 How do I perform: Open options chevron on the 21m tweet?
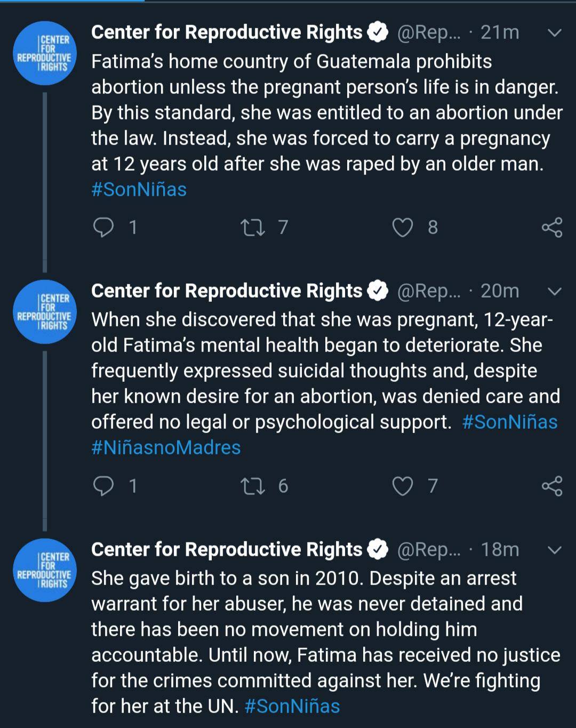tap(555, 33)
